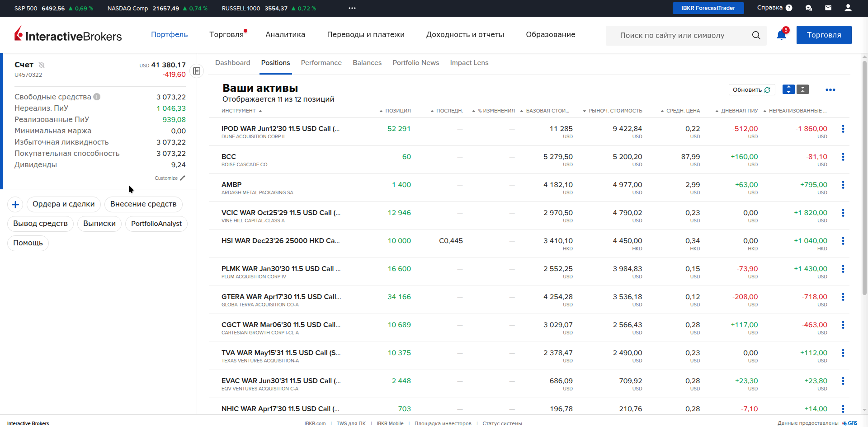Screen dimensions: 868x427
Task: Open the notifications bell
Action: click(x=781, y=35)
